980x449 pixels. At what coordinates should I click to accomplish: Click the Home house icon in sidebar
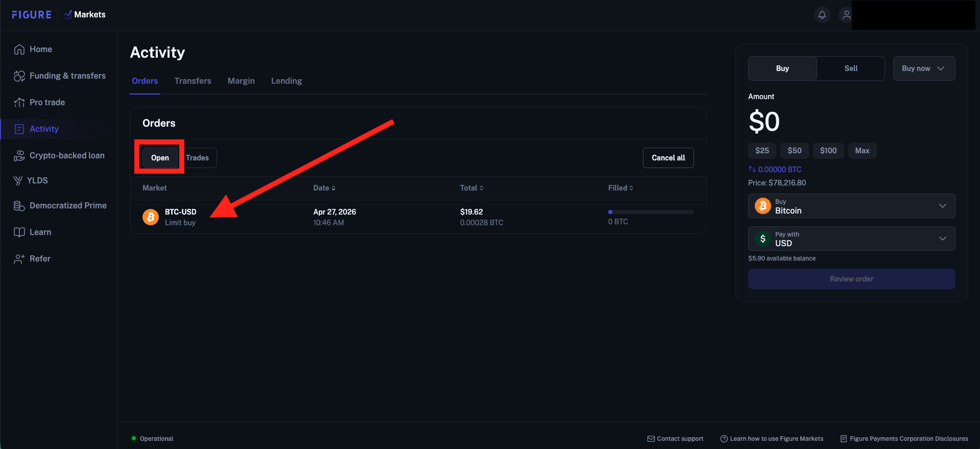(19, 50)
